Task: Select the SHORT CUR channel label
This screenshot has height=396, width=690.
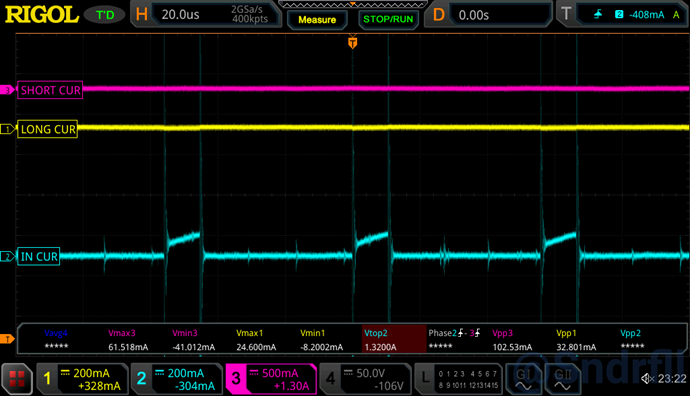Action: 50,90
